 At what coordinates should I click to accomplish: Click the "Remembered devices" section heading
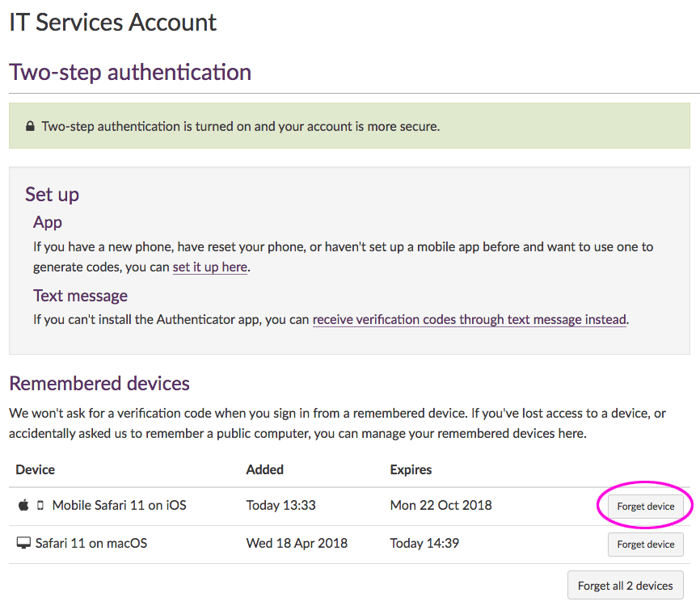[99, 383]
